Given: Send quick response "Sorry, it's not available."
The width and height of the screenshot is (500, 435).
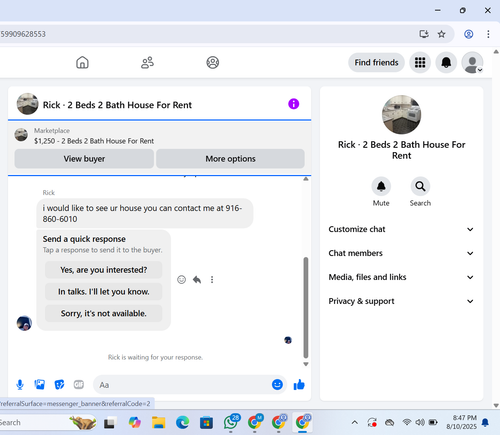Looking at the screenshot, I should point(104,313).
